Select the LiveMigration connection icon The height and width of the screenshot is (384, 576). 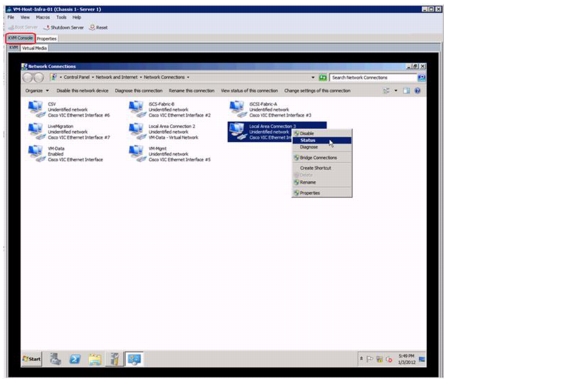(x=36, y=131)
